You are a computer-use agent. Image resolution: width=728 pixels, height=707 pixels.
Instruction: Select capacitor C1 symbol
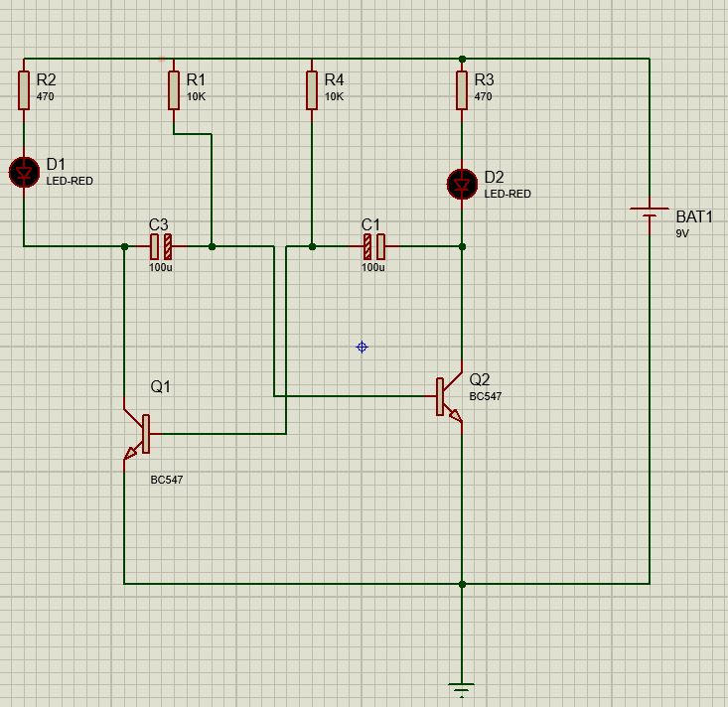coord(374,246)
